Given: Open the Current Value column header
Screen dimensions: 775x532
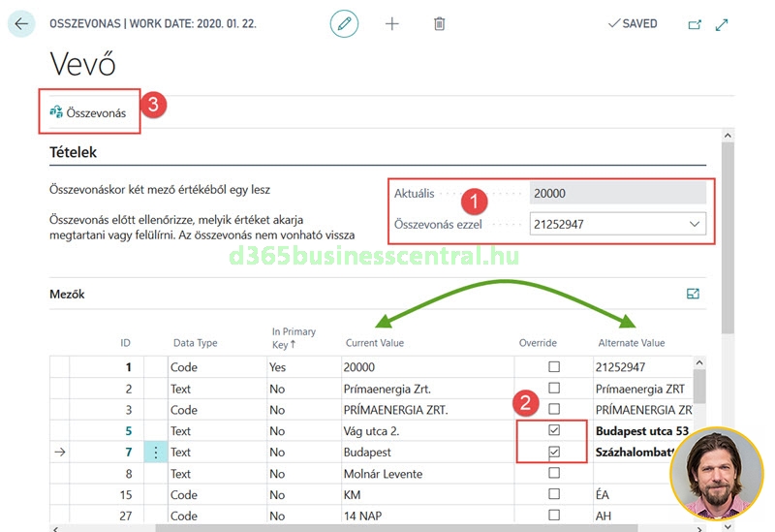Looking at the screenshot, I should click(374, 343).
